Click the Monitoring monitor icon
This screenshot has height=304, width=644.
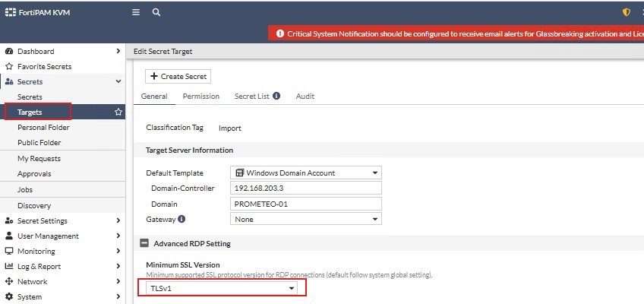pos(9,251)
